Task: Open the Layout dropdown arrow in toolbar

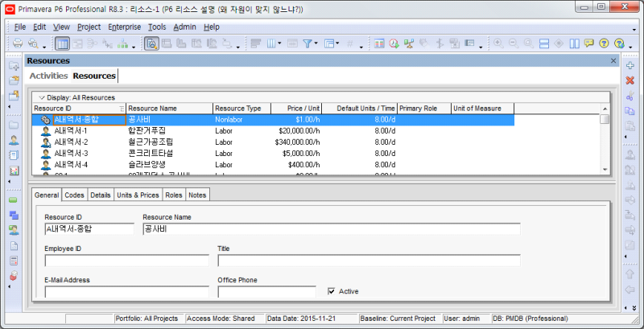Action: 337,43
